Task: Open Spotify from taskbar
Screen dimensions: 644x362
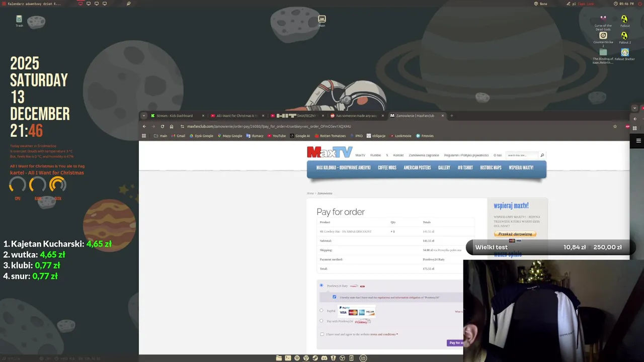Action: (297, 358)
